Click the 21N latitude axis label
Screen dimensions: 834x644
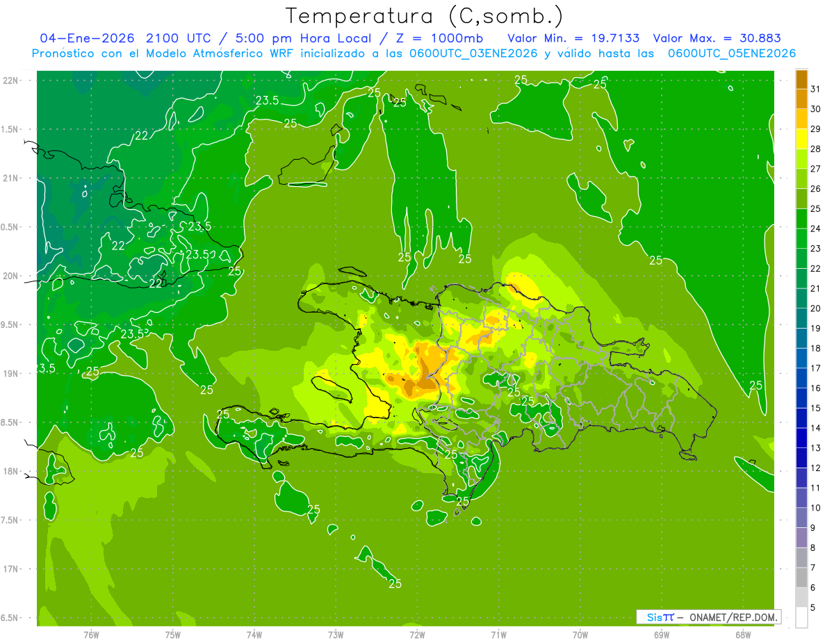10,179
